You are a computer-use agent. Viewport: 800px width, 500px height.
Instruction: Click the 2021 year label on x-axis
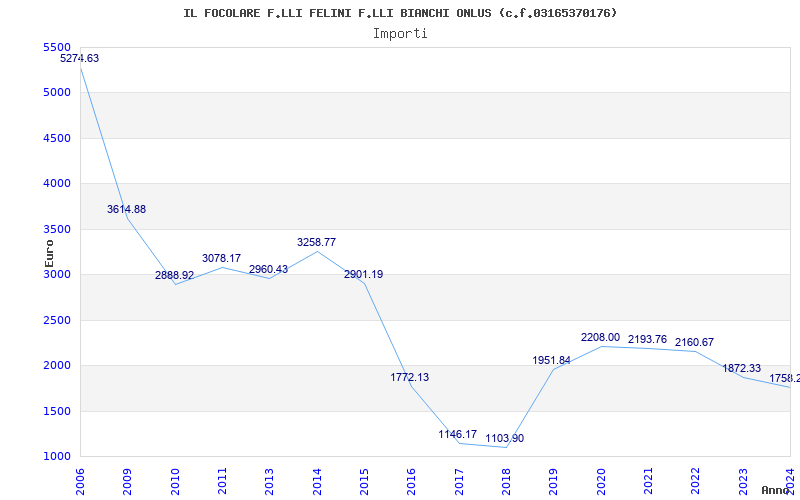pyautogui.click(x=648, y=482)
